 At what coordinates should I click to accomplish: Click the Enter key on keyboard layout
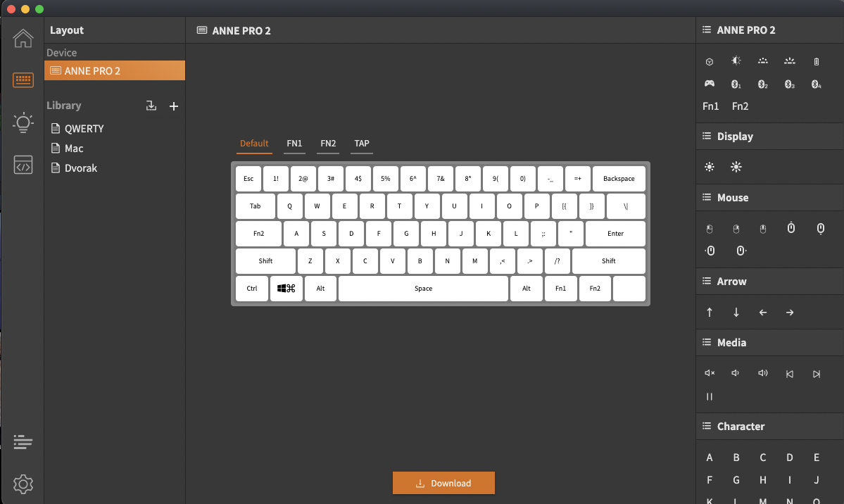click(615, 234)
